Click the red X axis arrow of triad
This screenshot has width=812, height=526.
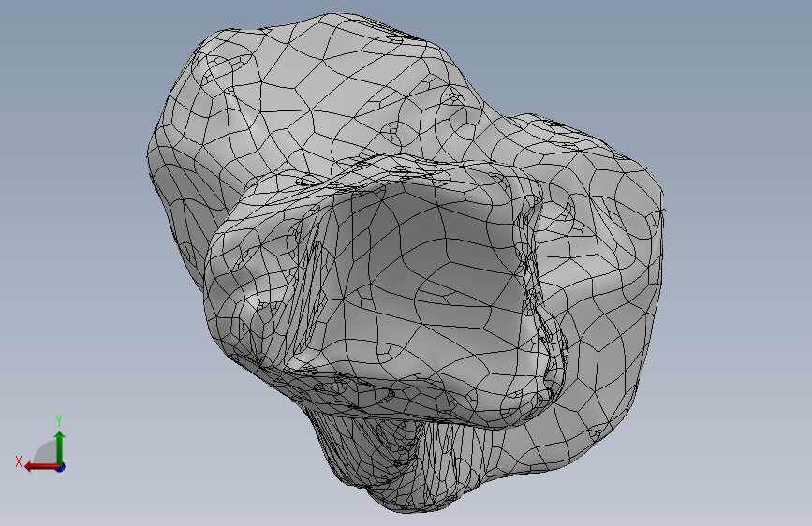(x=40, y=467)
